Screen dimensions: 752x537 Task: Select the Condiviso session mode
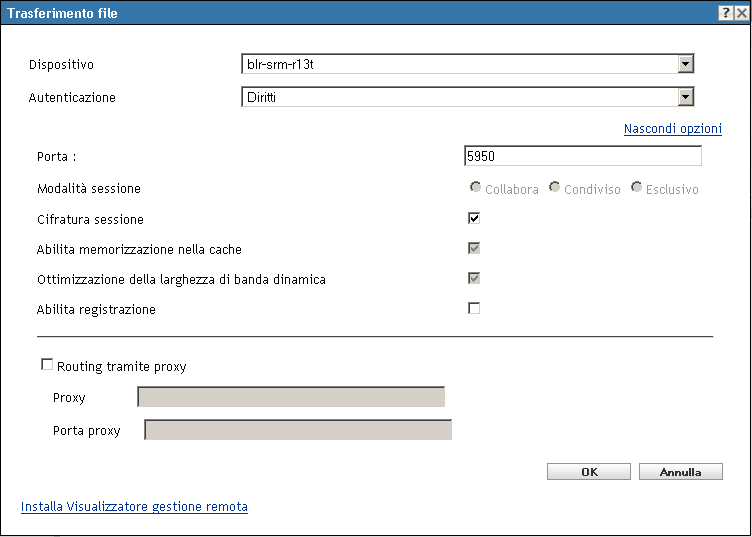pos(555,188)
